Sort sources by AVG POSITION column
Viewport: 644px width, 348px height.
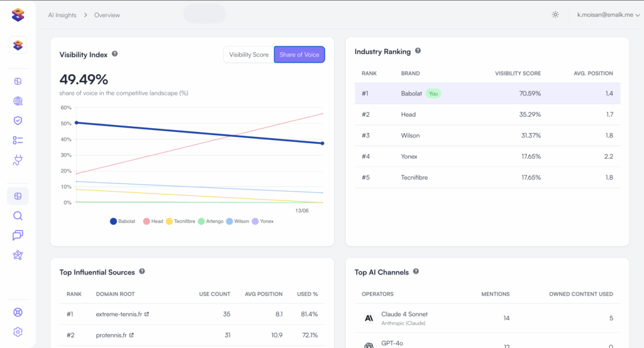pos(264,294)
